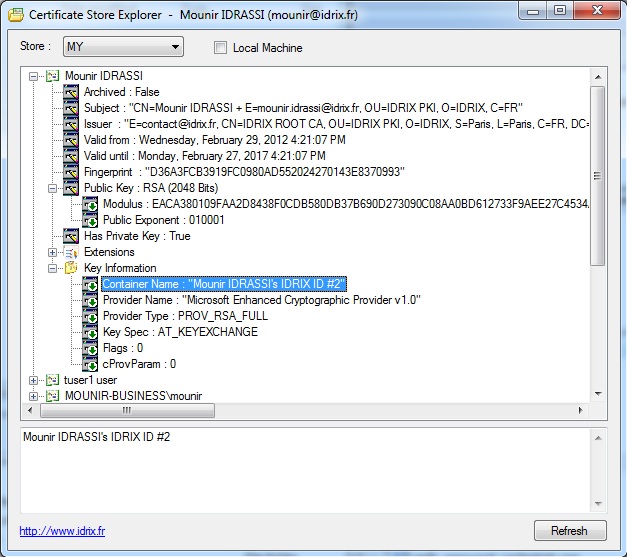This screenshot has height=557, width=627.
Task: Click the icon beside the Valid from row
Action: [71, 140]
